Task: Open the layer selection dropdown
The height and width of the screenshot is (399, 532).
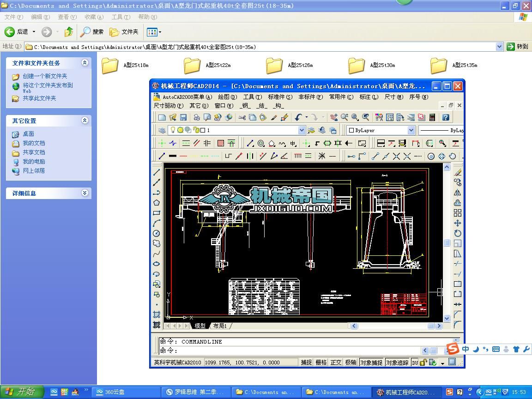Action: pos(302,130)
